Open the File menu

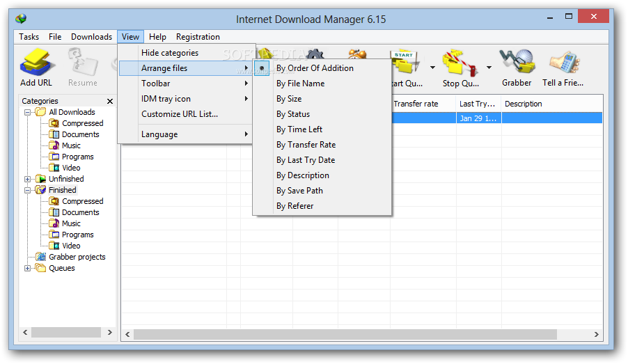(x=55, y=37)
